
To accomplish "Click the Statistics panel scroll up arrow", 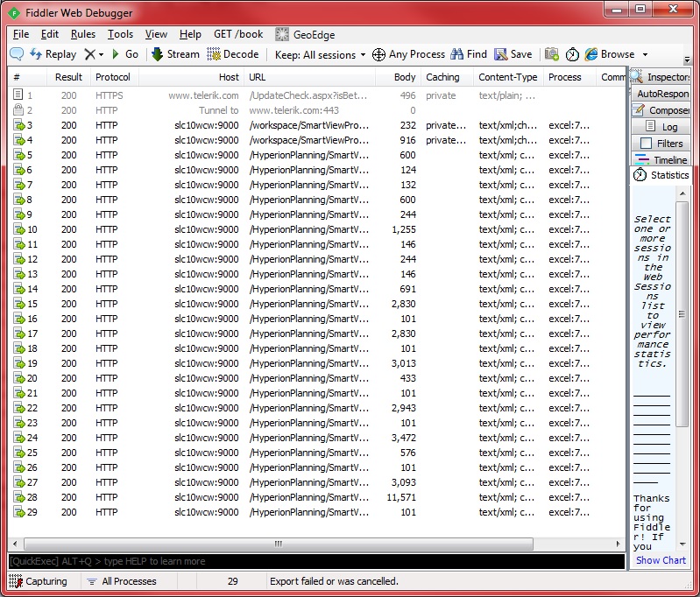I will (682, 193).
